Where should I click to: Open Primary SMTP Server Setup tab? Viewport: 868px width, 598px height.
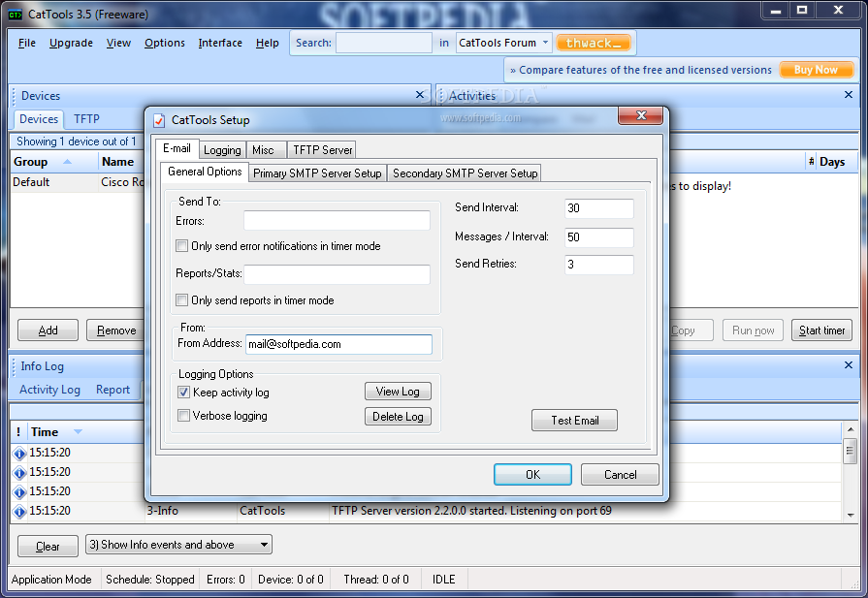pyautogui.click(x=317, y=173)
